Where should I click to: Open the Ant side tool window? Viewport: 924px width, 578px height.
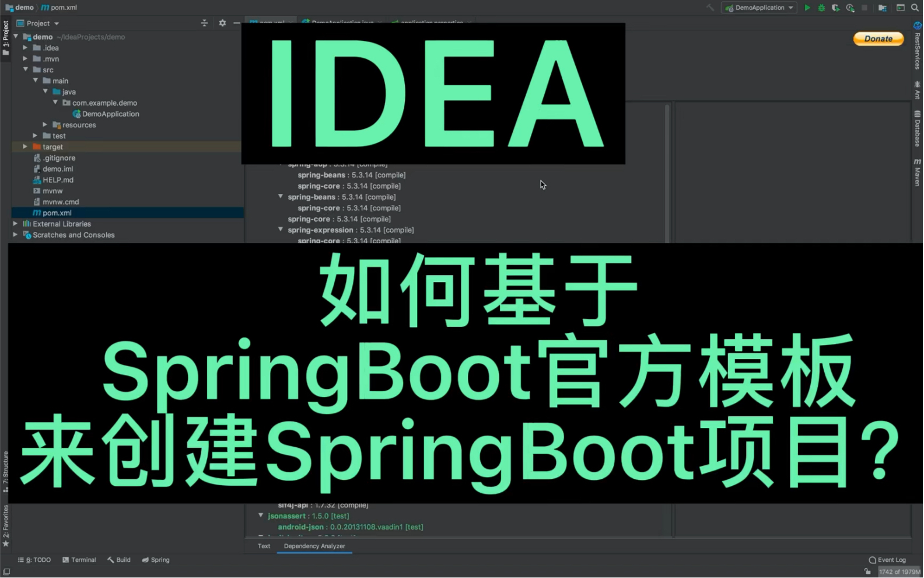[917, 90]
